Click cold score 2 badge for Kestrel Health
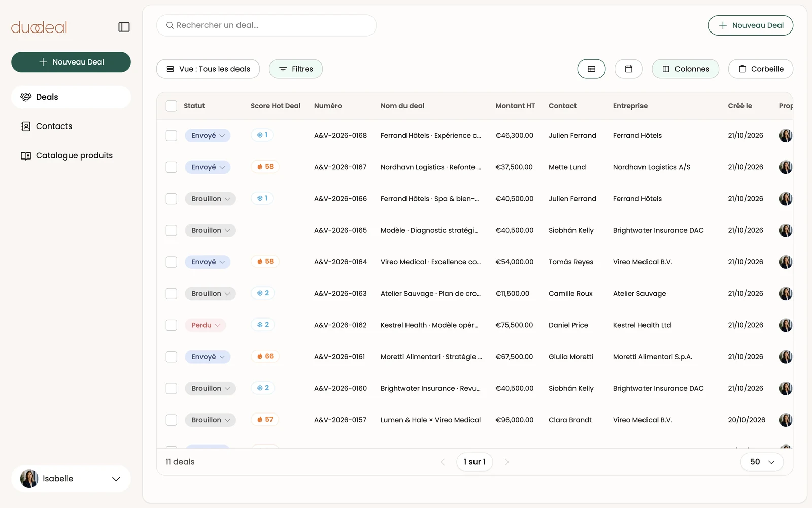 [263, 325]
